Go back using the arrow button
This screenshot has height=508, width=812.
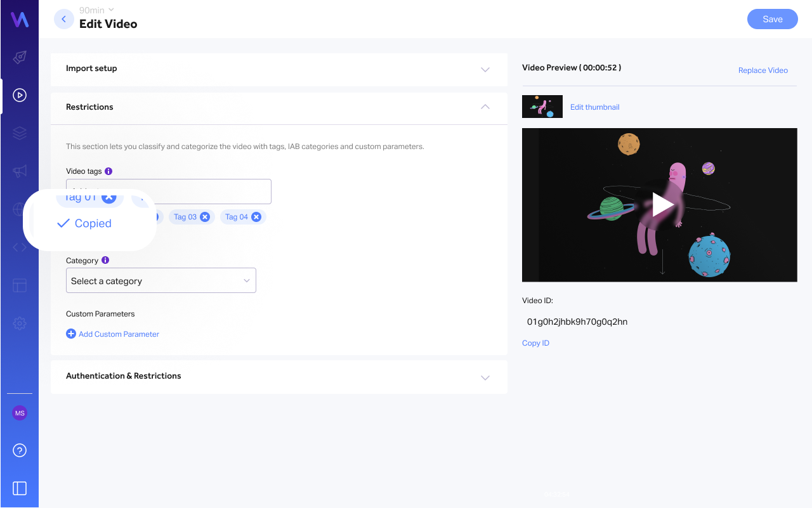[x=64, y=19]
